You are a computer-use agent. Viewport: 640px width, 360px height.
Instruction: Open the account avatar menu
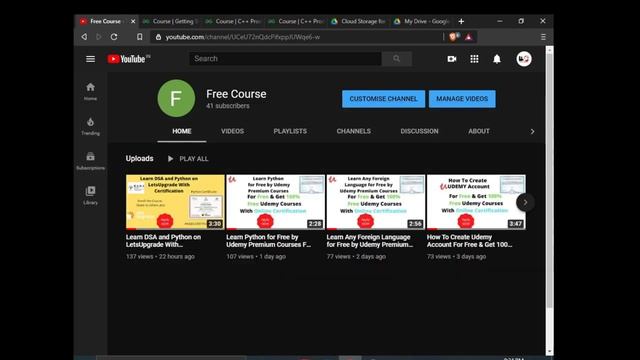524,59
